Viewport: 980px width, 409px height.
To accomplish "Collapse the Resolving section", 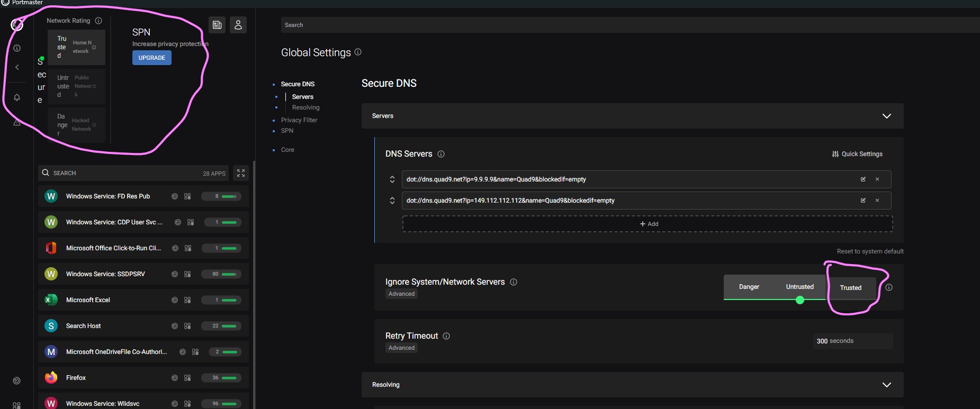I will tap(632, 385).
